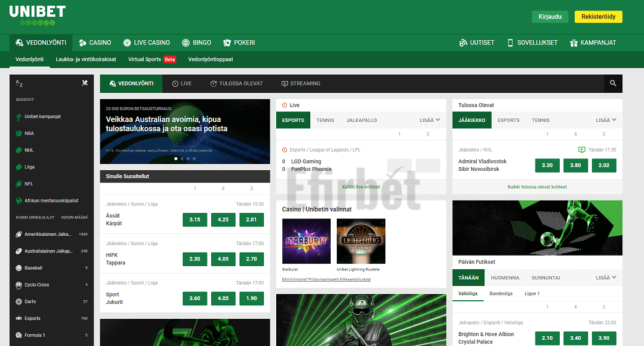Open the search magnifier icon
The image size is (644, 346).
[x=613, y=84]
